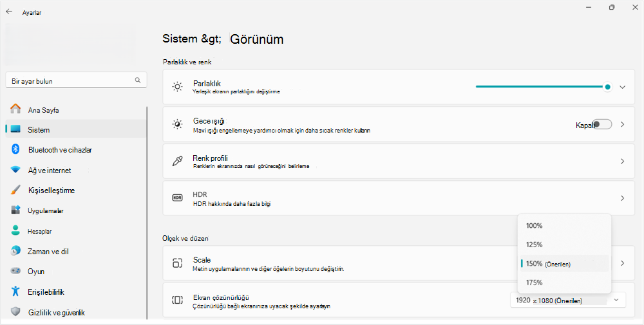
Task: Click the sidebar vertical scrollbar
Action: click(147, 212)
